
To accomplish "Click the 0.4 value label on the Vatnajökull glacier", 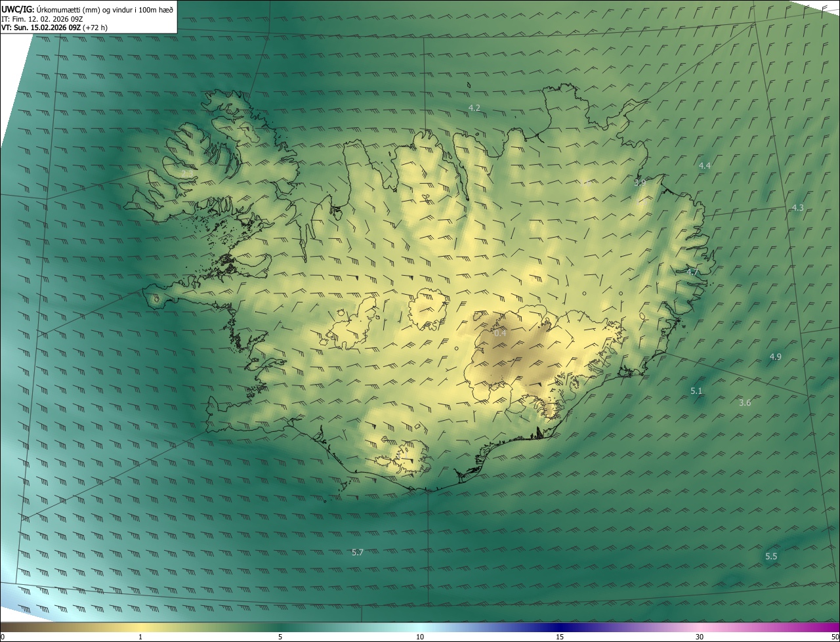I will 500,333.
